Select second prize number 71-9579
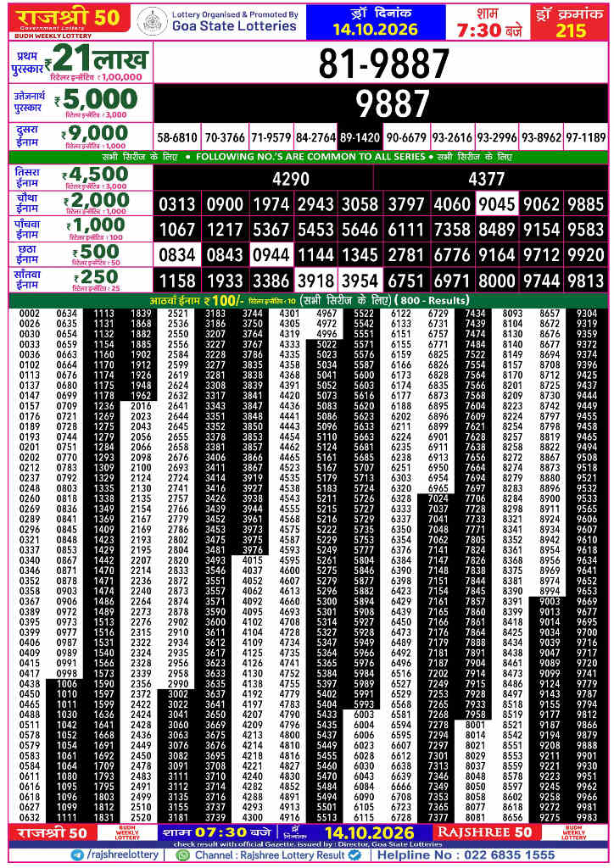614x868 pixels. pos(271,137)
